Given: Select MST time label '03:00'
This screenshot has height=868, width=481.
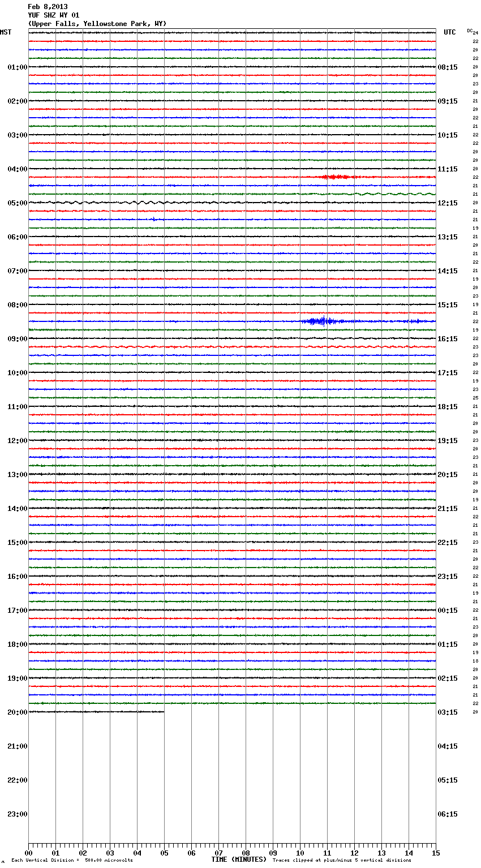Looking at the screenshot, I should (18, 135).
